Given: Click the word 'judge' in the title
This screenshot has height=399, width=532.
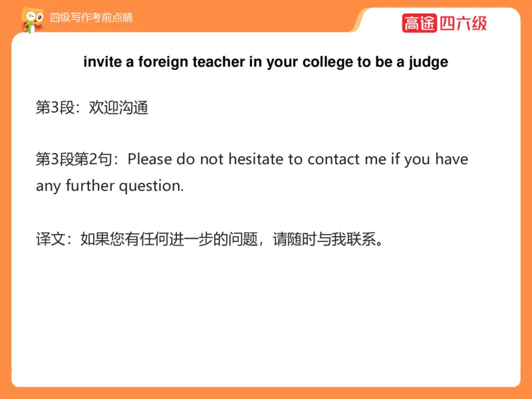Looking at the screenshot, I should click(x=428, y=63).
